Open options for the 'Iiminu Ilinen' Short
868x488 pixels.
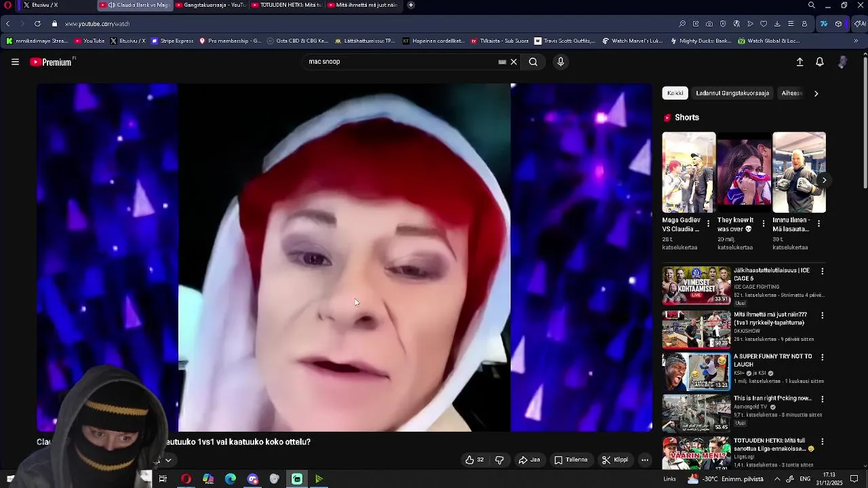click(x=818, y=223)
